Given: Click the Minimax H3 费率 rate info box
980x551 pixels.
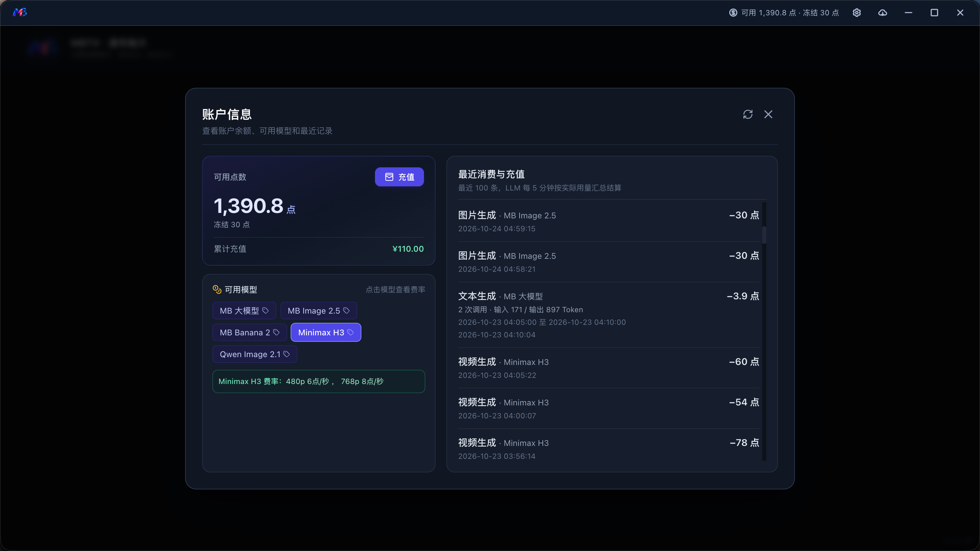Looking at the screenshot, I should [319, 381].
